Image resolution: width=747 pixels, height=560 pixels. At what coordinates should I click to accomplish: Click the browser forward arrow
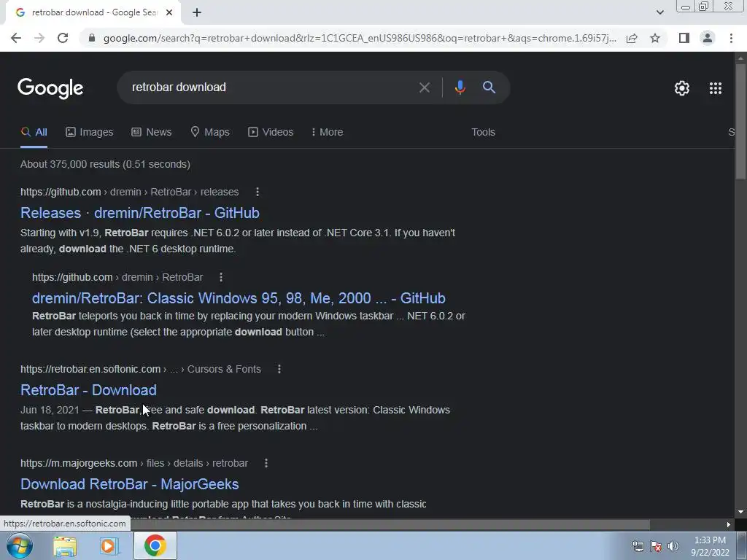pyautogui.click(x=39, y=38)
